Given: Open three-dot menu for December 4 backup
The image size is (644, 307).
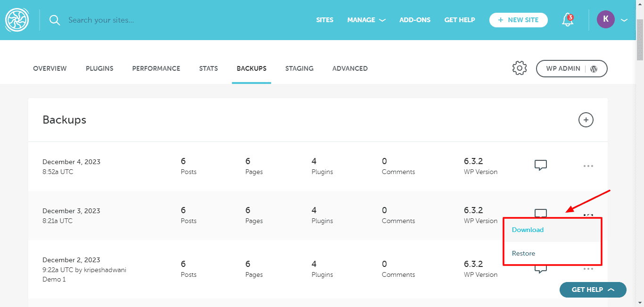Looking at the screenshot, I should (x=588, y=166).
